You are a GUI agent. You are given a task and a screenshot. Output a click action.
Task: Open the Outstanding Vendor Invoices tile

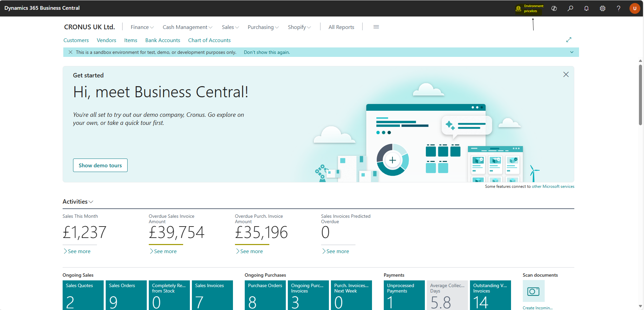point(490,295)
